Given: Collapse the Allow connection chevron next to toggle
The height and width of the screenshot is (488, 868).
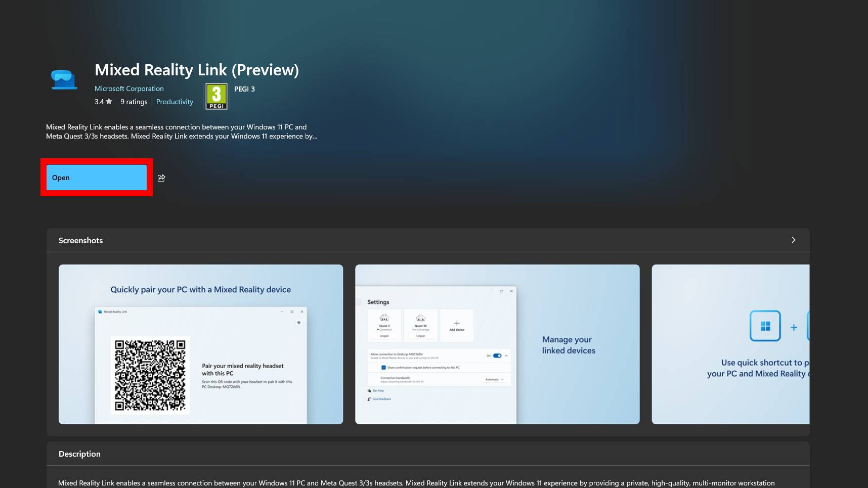Looking at the screenshot, I should 506,356.
